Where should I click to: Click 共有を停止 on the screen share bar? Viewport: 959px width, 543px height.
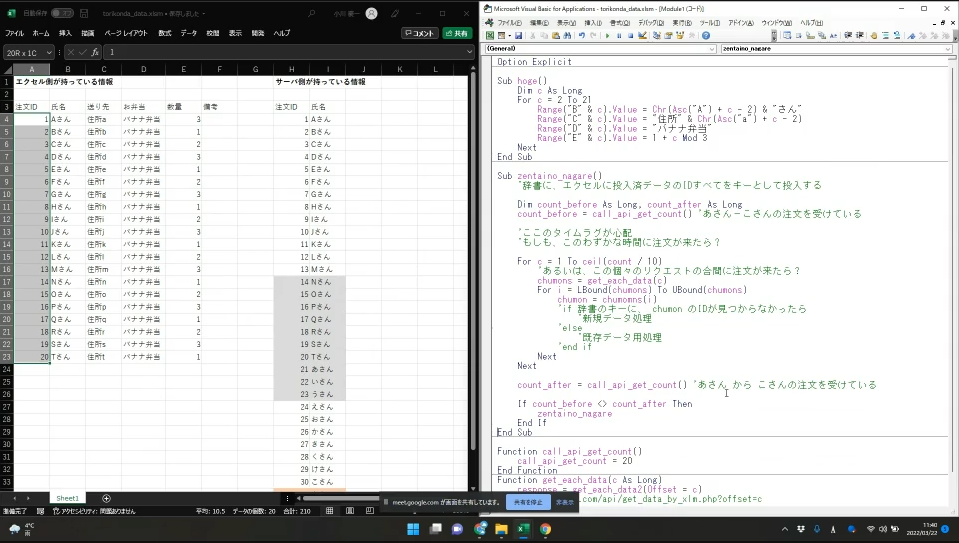(530, 502)
